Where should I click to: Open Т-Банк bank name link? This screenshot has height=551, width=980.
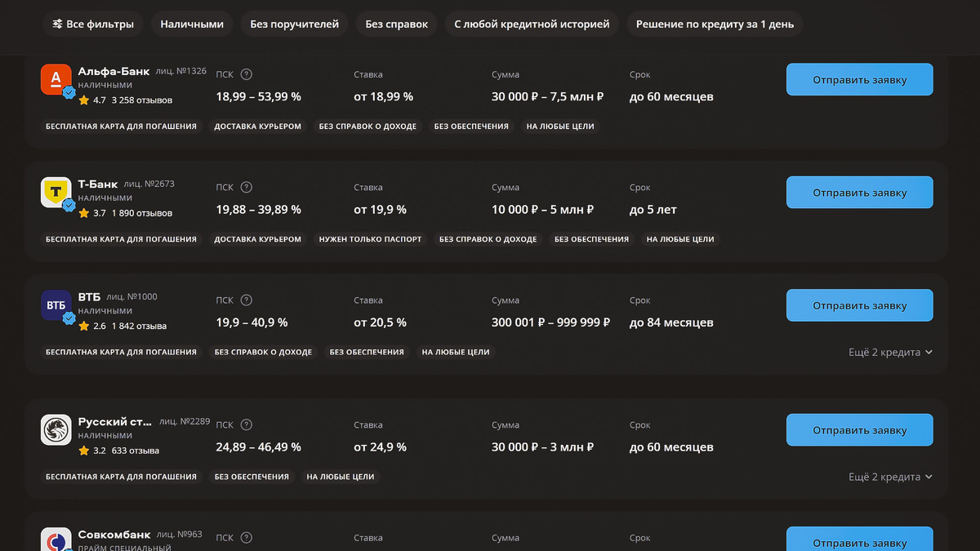click(x=98, y=184)
